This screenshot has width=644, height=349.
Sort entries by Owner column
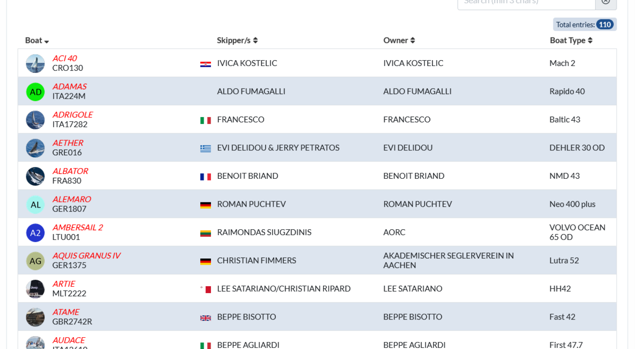(399, 40)
